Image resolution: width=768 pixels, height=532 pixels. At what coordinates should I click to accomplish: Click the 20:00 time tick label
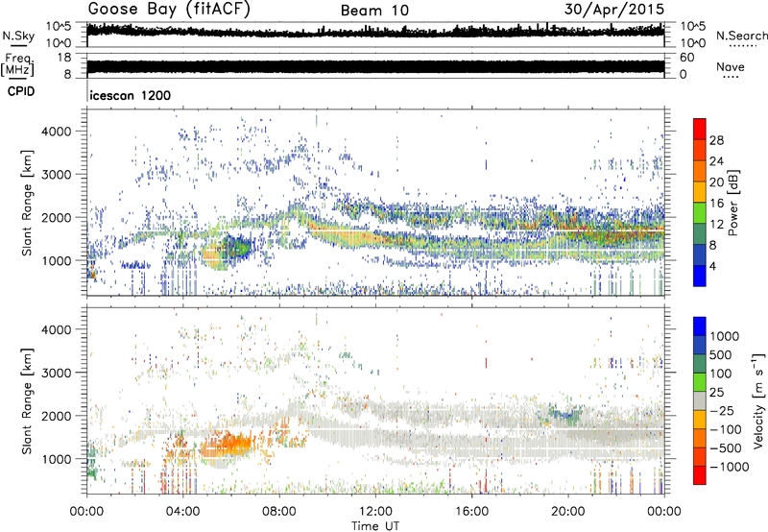(567, 512)
